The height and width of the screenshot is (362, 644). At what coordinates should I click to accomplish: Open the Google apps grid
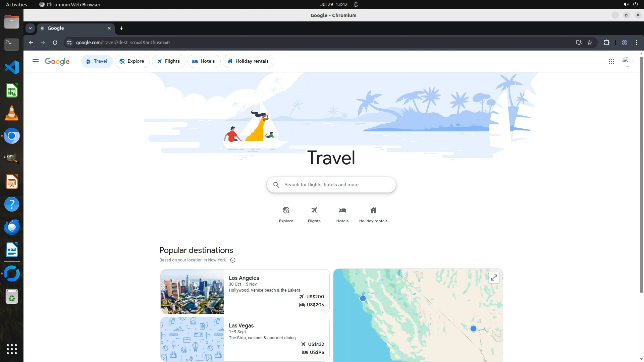[611, 61]
